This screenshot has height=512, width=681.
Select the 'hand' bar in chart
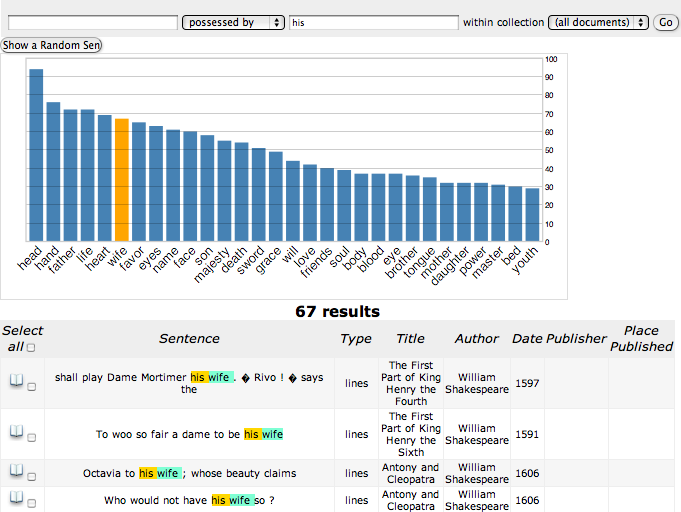[53, 172]
